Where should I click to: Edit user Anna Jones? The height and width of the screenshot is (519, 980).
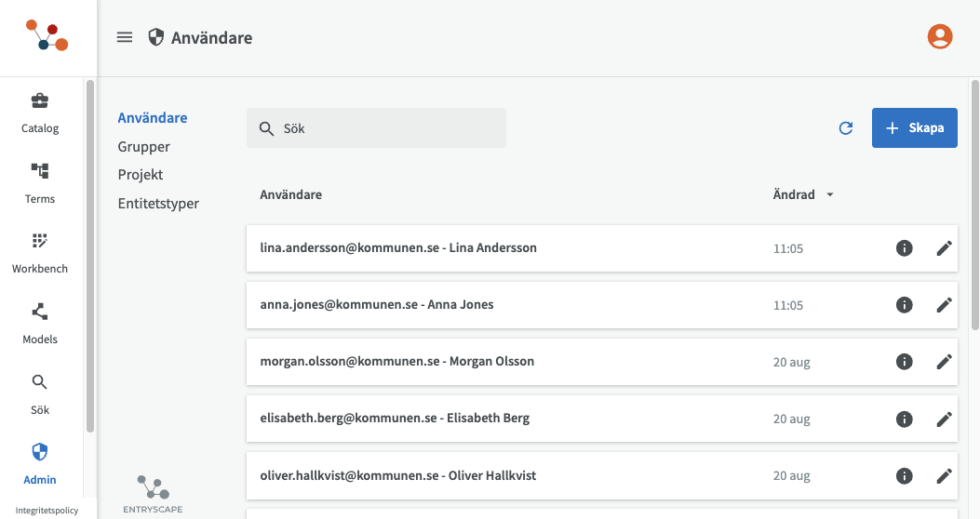(x=944, y=305)
